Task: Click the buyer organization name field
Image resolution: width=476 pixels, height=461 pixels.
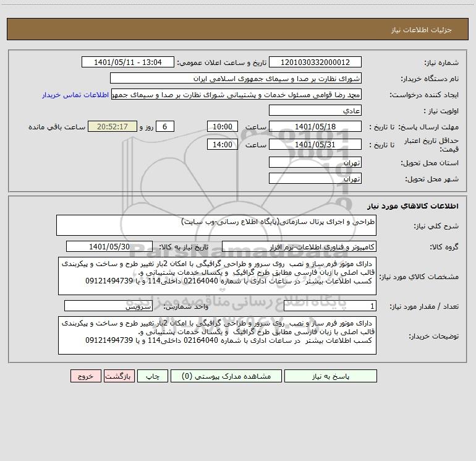Action: [236, 78]
